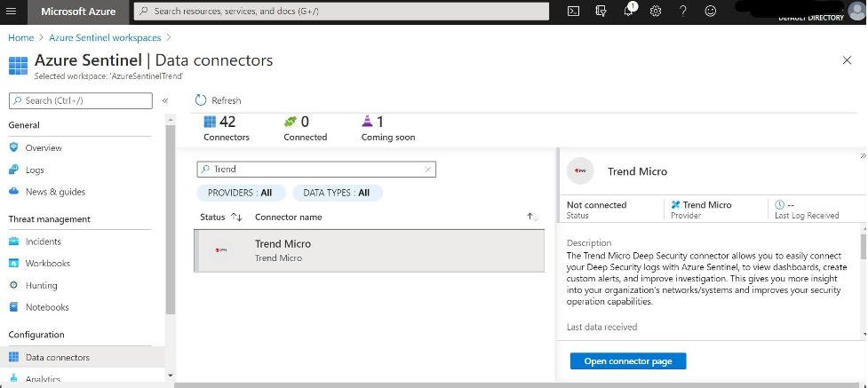Open the Help question mark
This screenshot has height=388, width=868.
(x=683, y=11)
